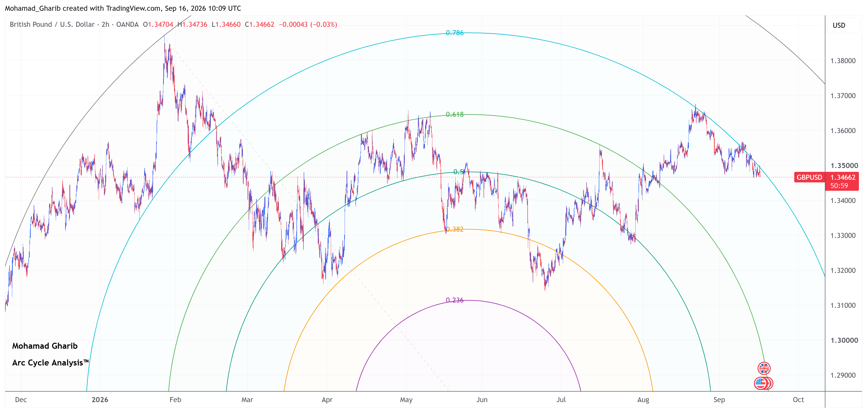868x410 pixels.
Task: Click the Oct time axis label
Action: click(798, 399)
